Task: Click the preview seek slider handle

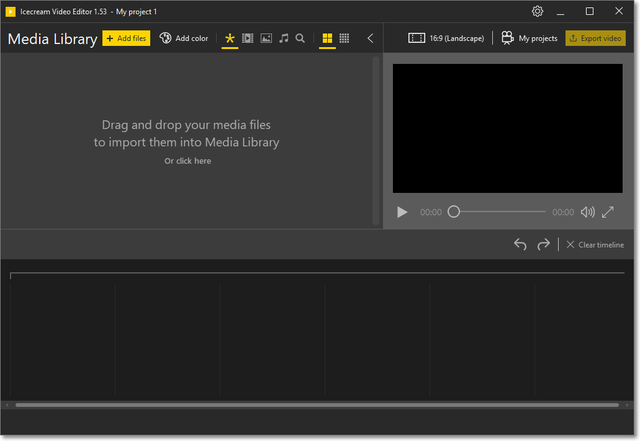Action: [x=453, y=212]
